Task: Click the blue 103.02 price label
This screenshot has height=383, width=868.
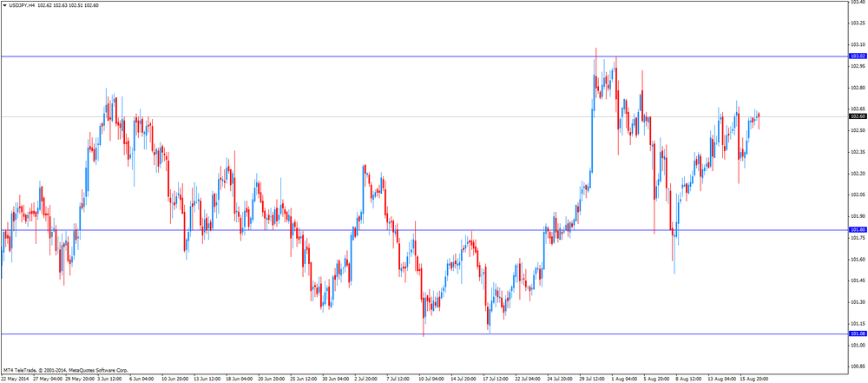Action: [858, 56]
